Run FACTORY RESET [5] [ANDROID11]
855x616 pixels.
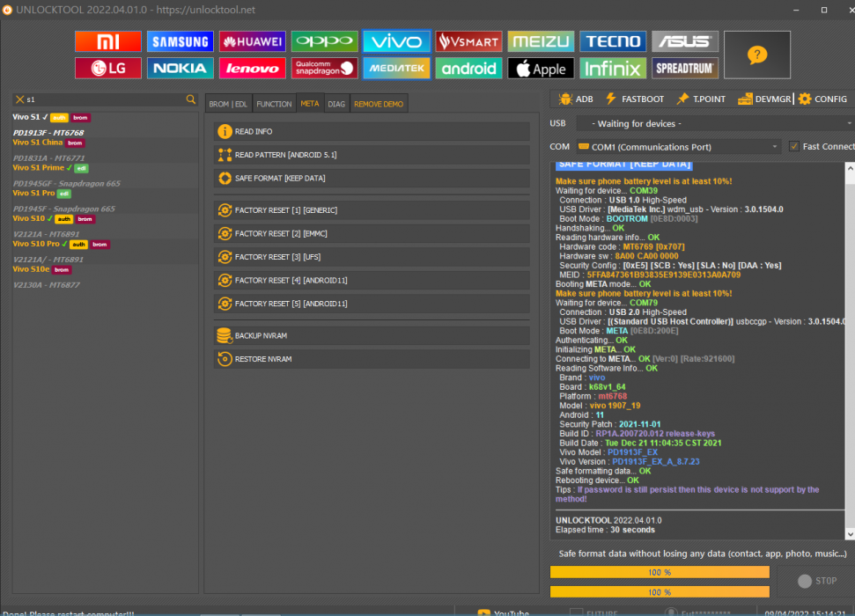pyautogui.click(x=372, y=304)
